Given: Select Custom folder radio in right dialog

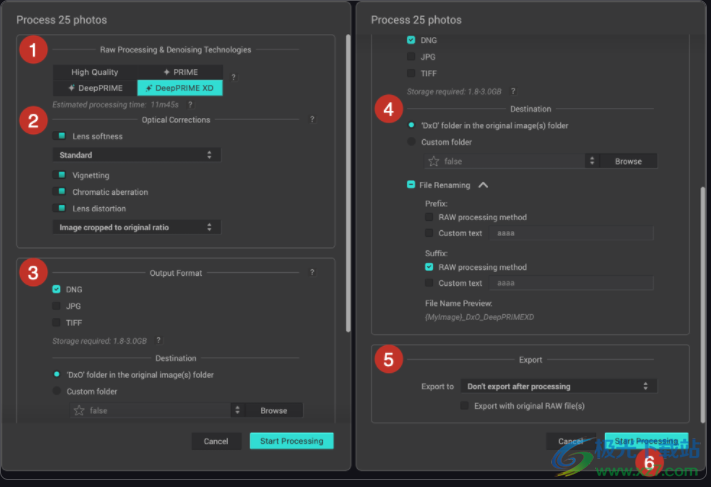Looking at the screenshot, I should tap(411, 141).
